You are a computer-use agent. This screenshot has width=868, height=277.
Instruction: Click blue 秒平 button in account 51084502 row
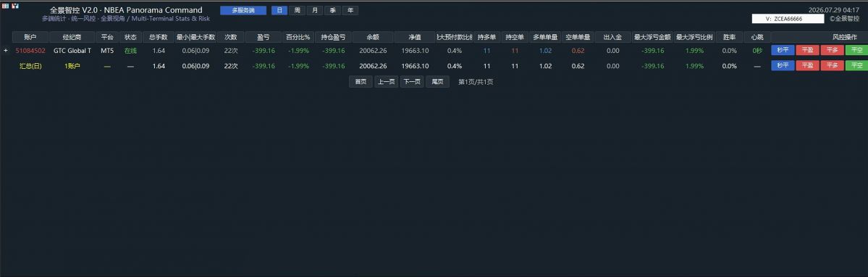(x=782, y=51)
